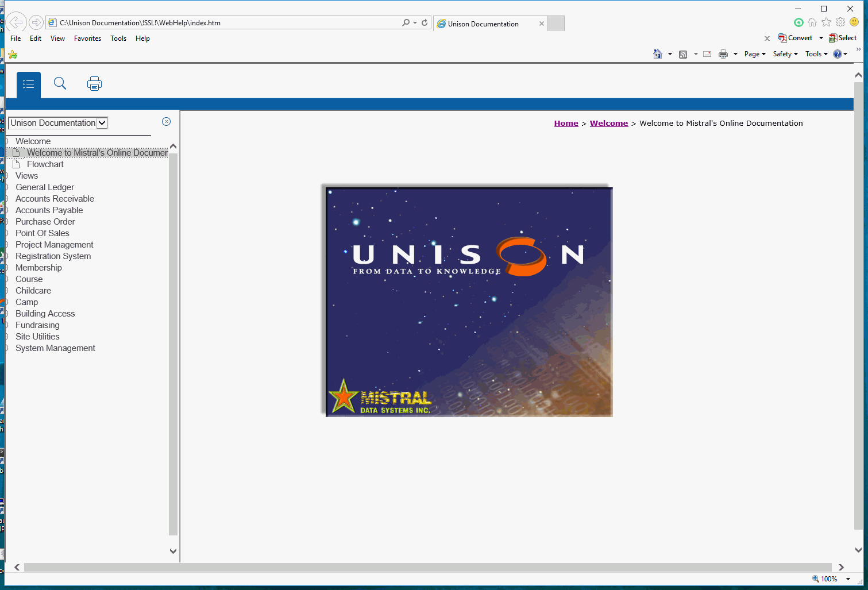The width and height of the screenshot is (868, 590).
Task: Click the Print topic printer icon
Action: (x=94, y=84)
